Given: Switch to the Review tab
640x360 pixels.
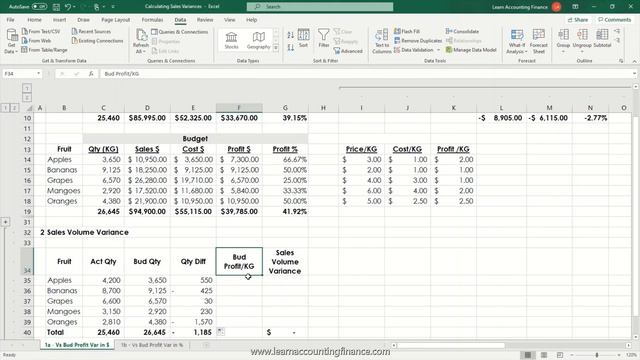Looking at the screenshot, I should pyautogui.click(x=205, y=20).
